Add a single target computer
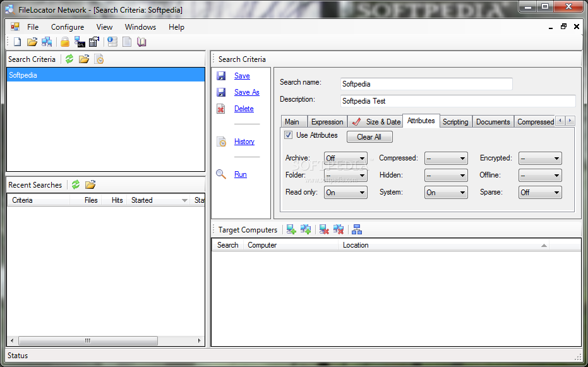Viewport: 588px width, 367px height. [x=291, y=229]
